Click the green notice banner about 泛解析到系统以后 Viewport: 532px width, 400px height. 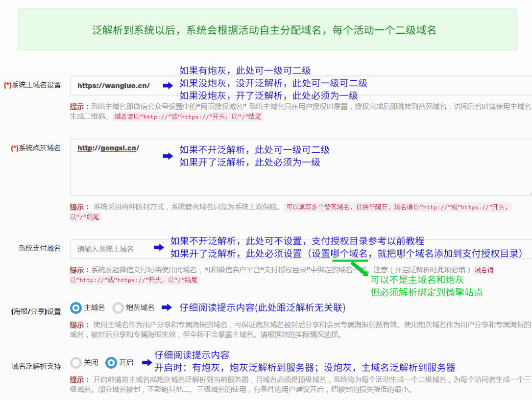(x=267, y=30)
